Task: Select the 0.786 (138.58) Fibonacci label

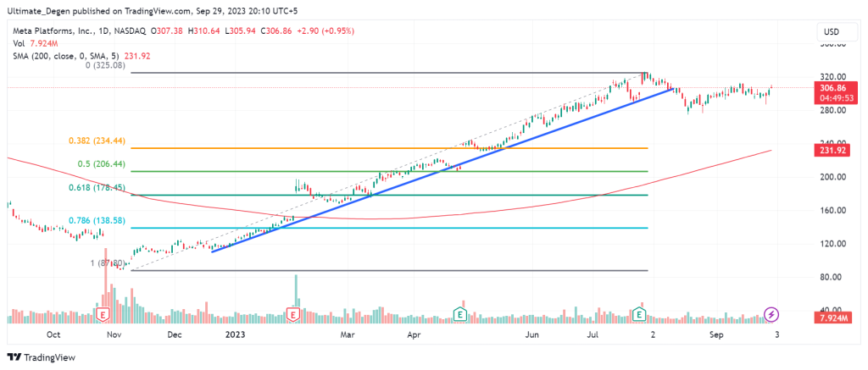Action: point(97,220)
